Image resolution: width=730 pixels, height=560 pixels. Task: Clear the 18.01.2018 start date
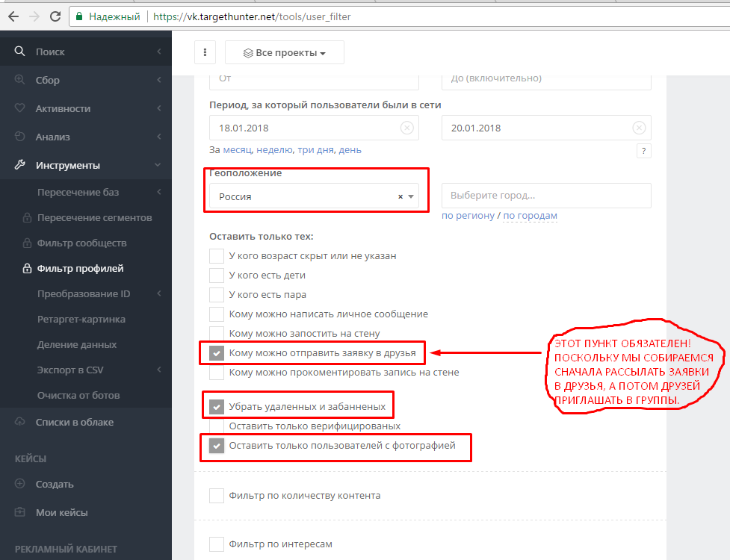coord(406,128)
